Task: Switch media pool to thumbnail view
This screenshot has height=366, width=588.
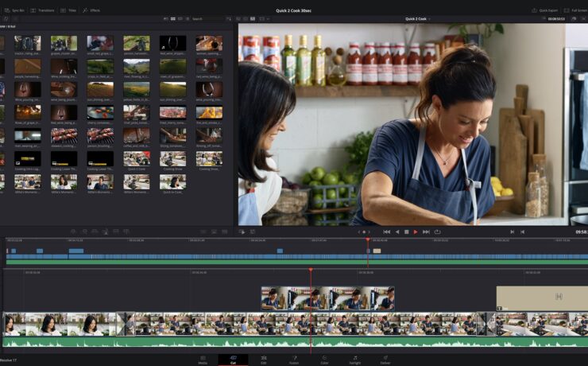Action: click(173, 18)
